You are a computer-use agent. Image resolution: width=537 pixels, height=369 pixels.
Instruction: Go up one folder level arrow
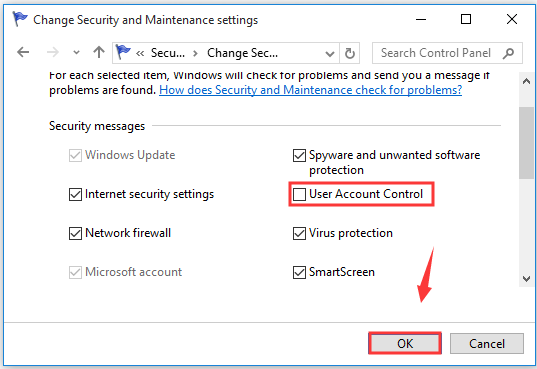[x=99, y=52]
